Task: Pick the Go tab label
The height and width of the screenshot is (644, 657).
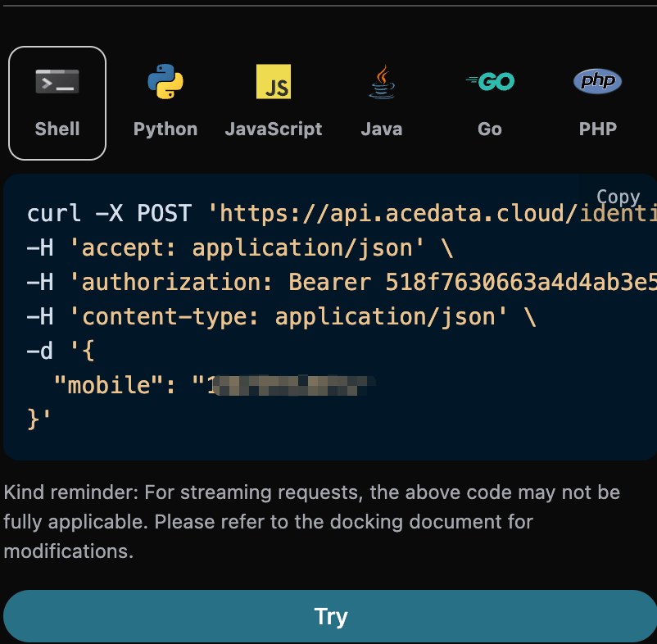Action: point(490,129)
